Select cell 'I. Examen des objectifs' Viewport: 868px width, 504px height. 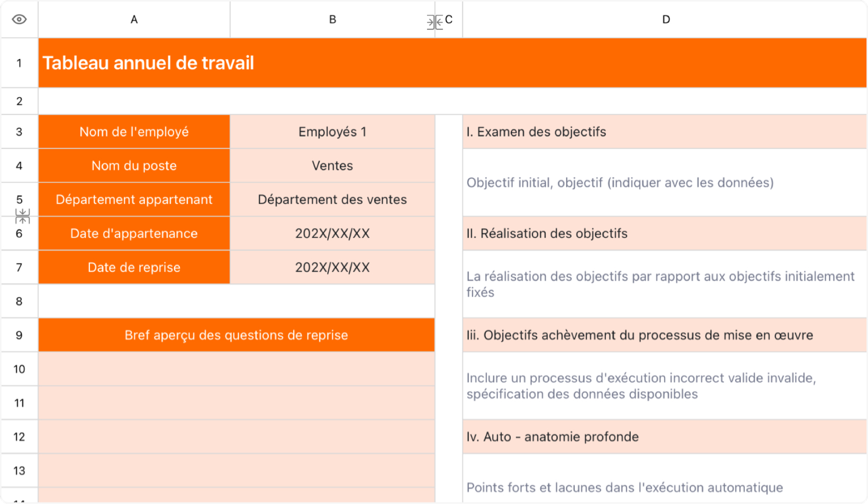(665, 132)
